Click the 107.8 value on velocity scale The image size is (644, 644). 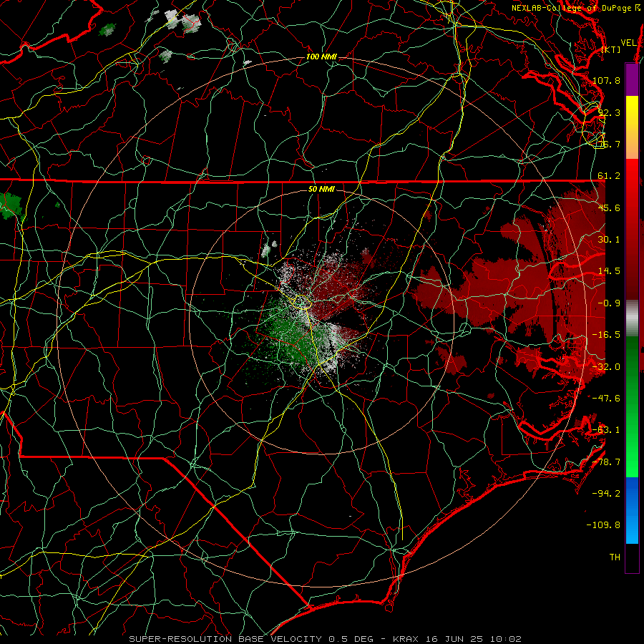606,80
